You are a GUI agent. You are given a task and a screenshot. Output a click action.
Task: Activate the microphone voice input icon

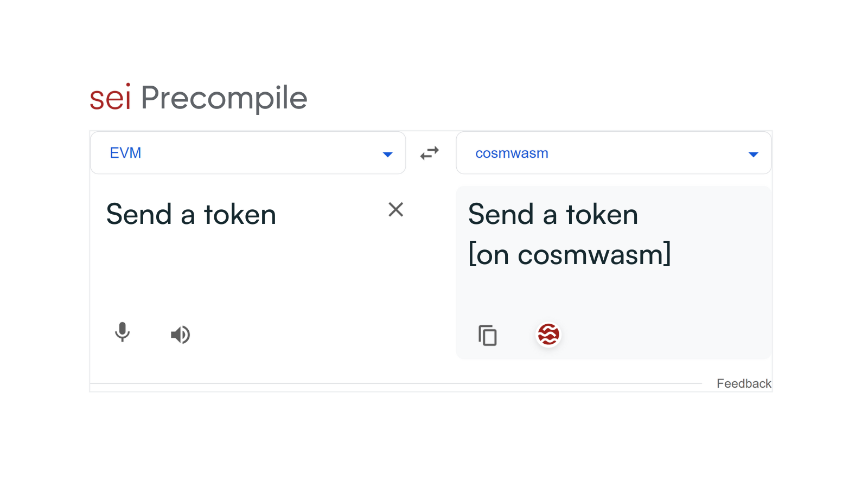(123, 332)
